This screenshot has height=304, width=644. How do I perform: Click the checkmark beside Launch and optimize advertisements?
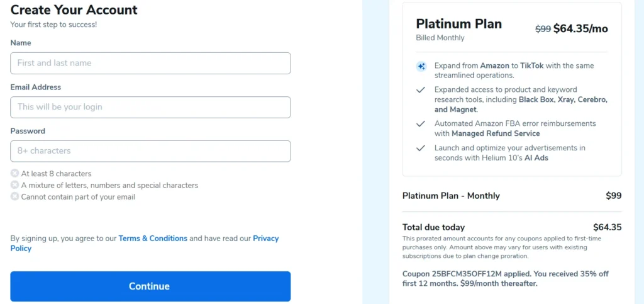(421, 149)
